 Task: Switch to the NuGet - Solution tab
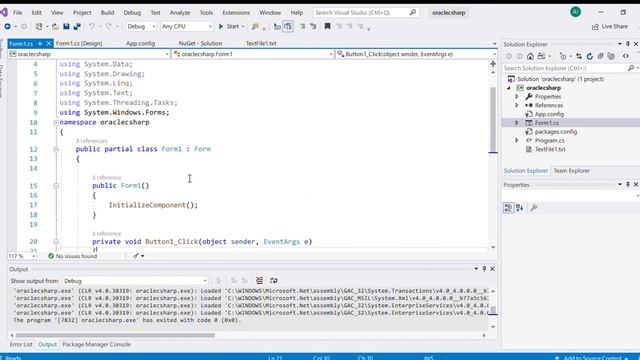pyautogui.click(x=200, y=43)
